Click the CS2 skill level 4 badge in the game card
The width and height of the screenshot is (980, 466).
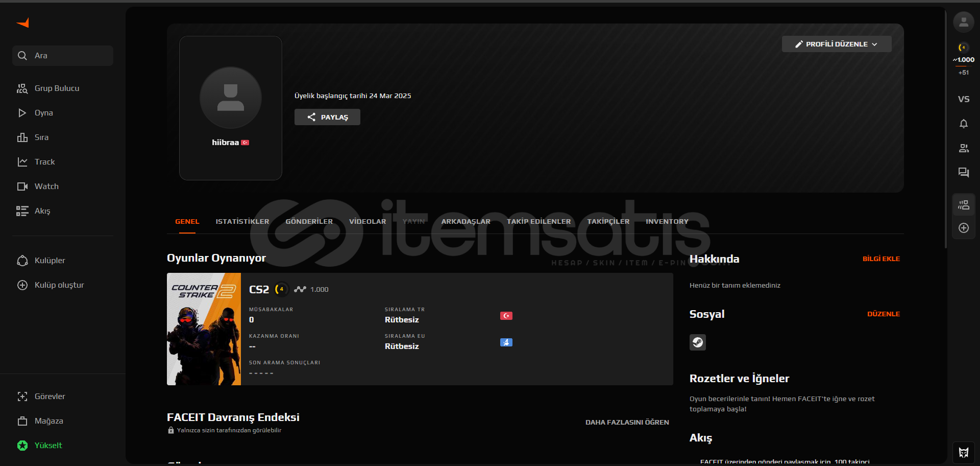tap(281, 289)
